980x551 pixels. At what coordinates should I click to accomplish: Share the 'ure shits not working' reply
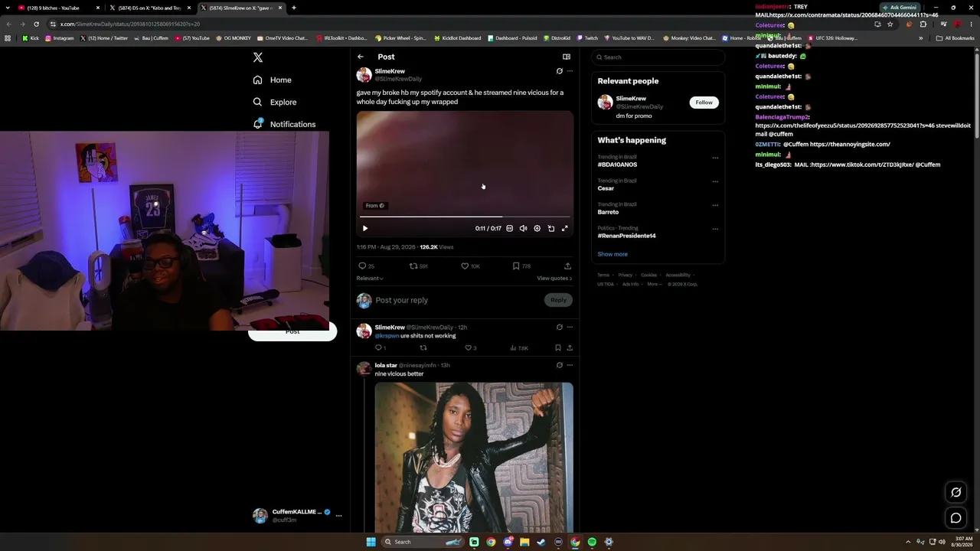570,348
